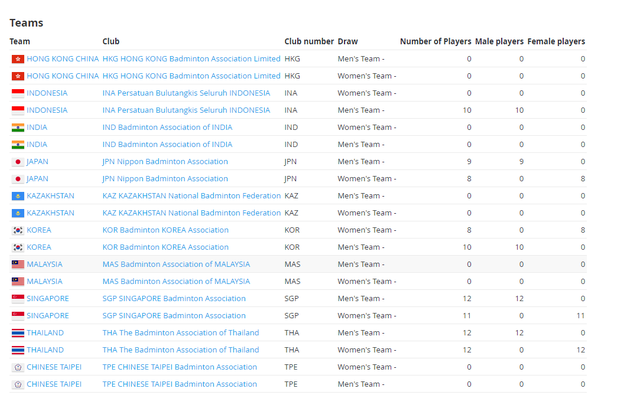Open MALAYSIA team link in Men's Team row
The image size is (640, 395).
pos(44,264)
